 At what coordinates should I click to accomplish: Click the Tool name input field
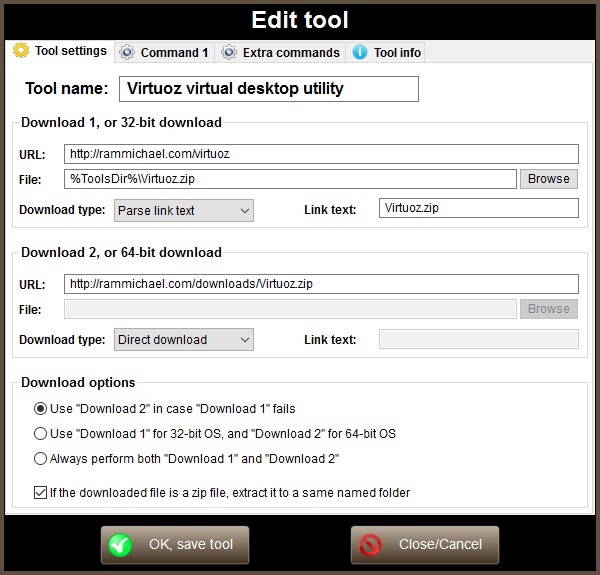(269, 89)
